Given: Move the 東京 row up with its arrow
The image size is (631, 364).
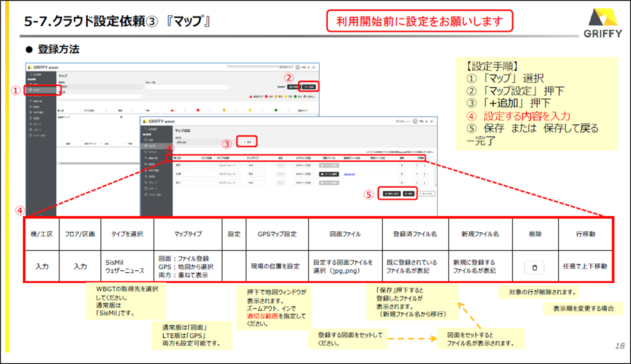Looking at the screenshot, I should pos(417,165).
